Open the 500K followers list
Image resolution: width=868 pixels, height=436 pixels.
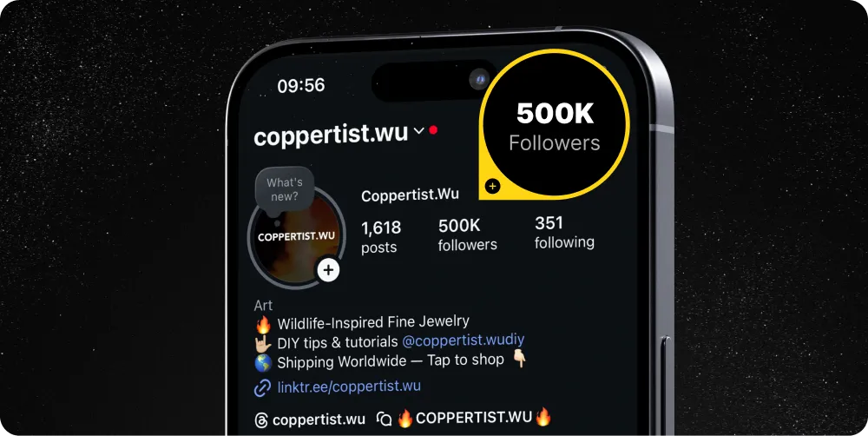click(467, 235)
